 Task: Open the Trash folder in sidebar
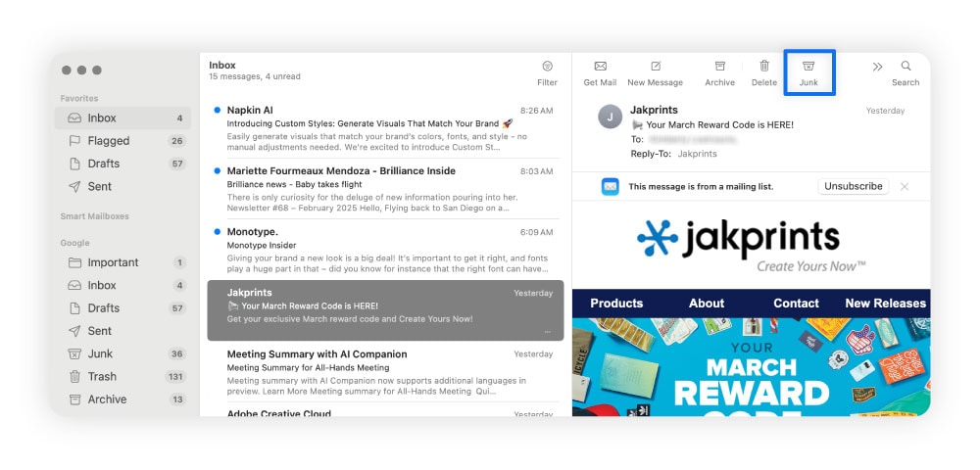(x=102, y=376)
